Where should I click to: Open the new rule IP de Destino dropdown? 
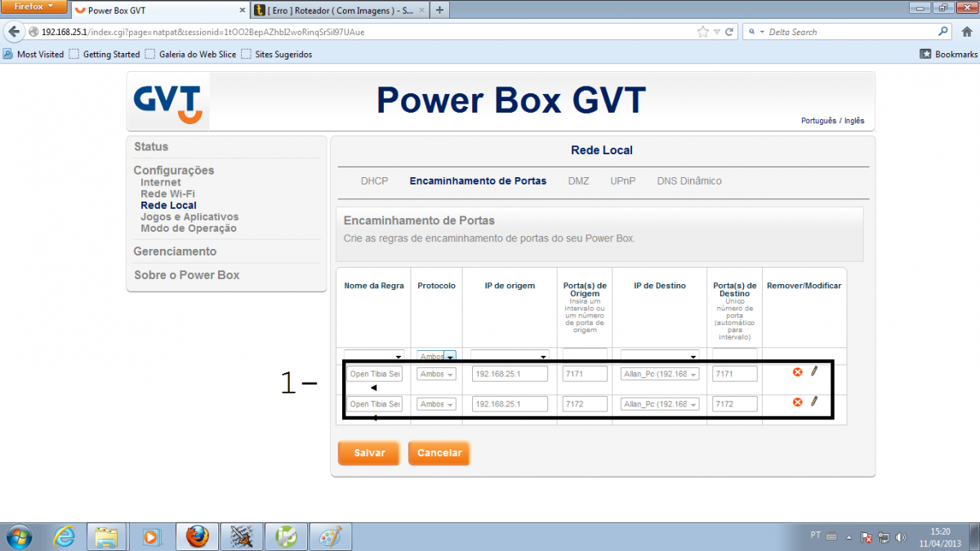[659, 356]
